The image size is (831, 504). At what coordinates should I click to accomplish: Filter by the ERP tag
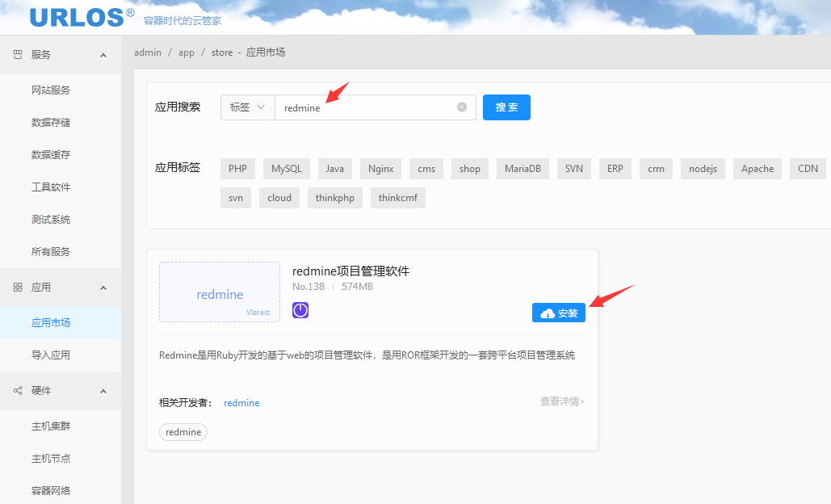(x=615, y=169)
